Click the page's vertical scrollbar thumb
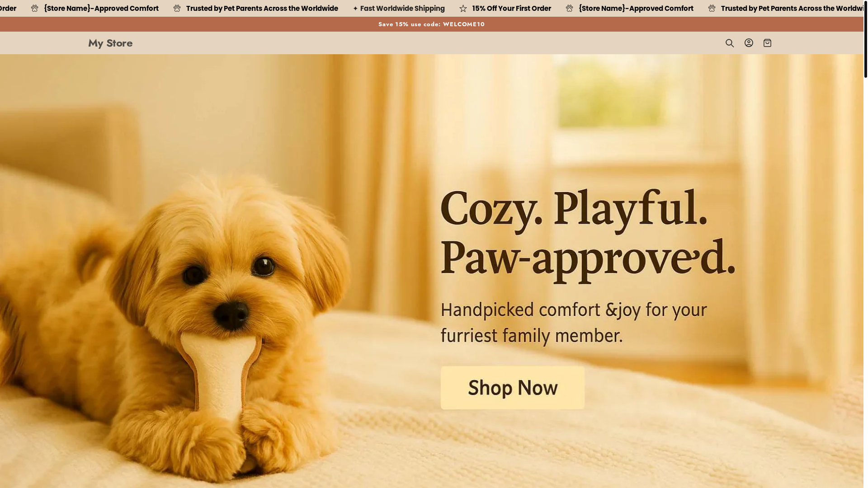The width and height of the screenshot is (868, 488). pyautogui.click(x=865, y=39)
